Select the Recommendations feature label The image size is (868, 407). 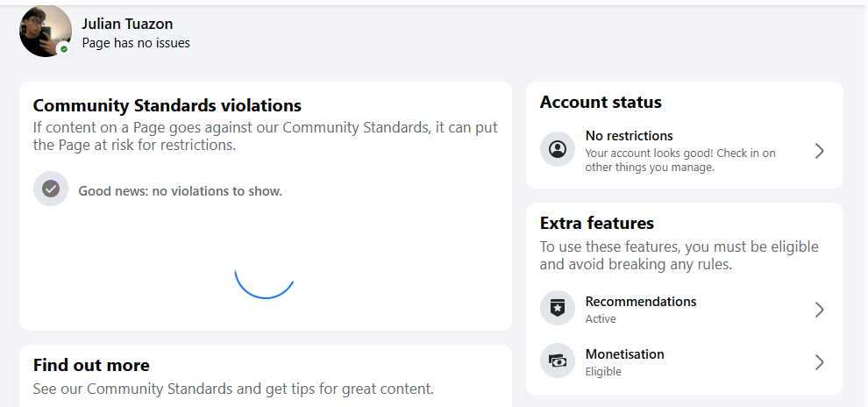(x=640, y=302)
